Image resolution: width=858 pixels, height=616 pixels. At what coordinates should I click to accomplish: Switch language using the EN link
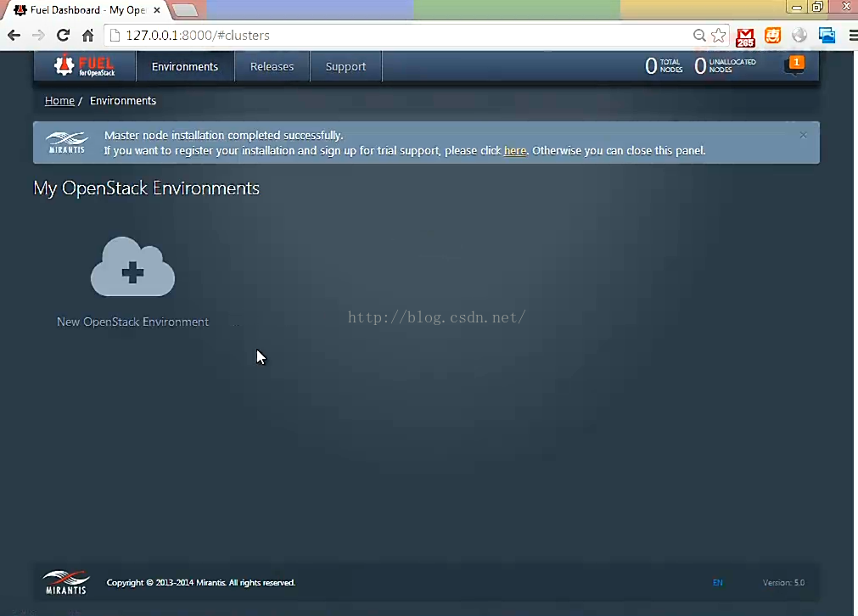717,583
